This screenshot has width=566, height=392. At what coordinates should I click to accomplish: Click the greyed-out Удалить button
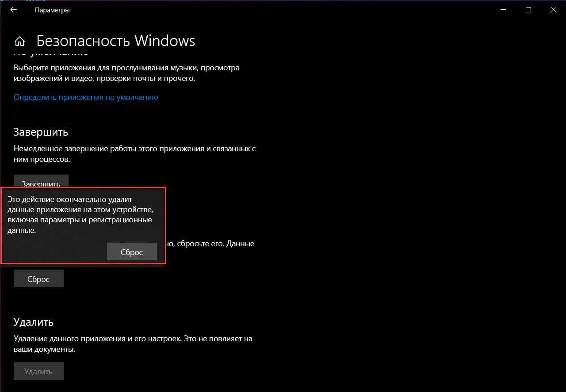pyautogui.click(x=38, y=371)
